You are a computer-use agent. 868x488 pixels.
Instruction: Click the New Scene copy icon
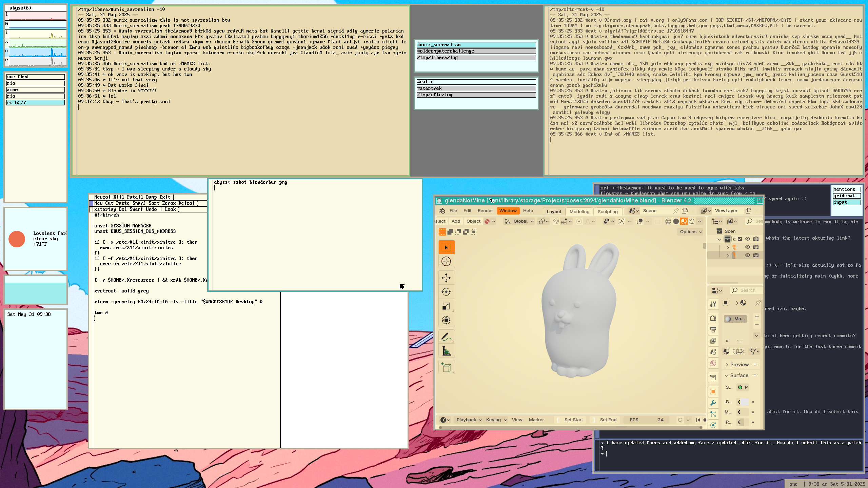[x=685, y=211]
